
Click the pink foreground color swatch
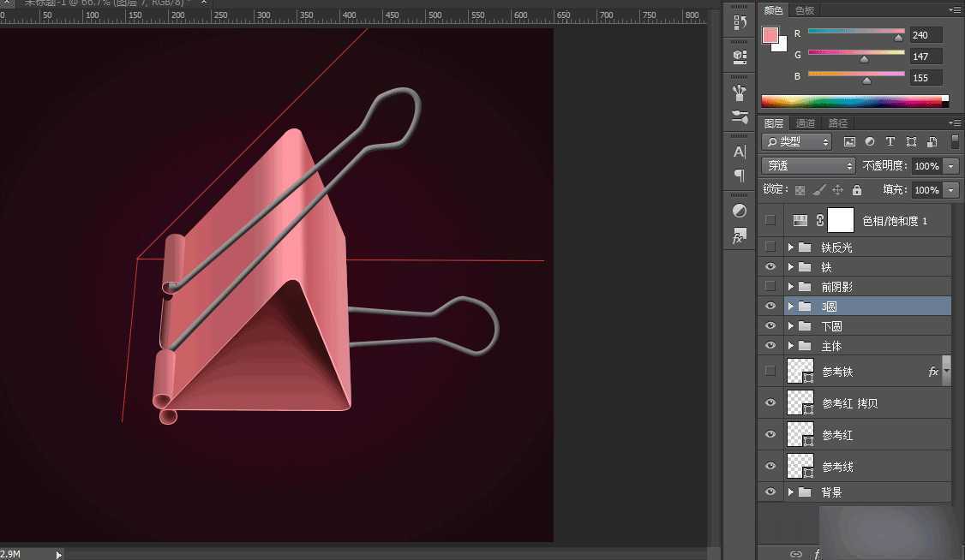click(x=770, y=36)
